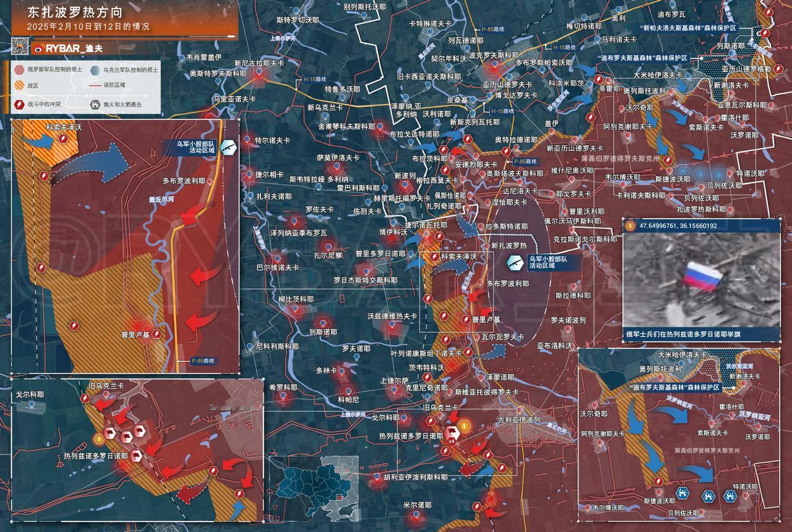This screenshot has width=792, height=532.
Task: Click the 韦肖雷盖伊 place label
Action: [x=204, y=58]
